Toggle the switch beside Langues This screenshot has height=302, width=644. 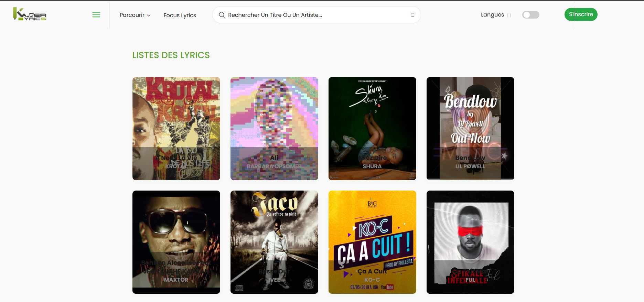(530, 15)
